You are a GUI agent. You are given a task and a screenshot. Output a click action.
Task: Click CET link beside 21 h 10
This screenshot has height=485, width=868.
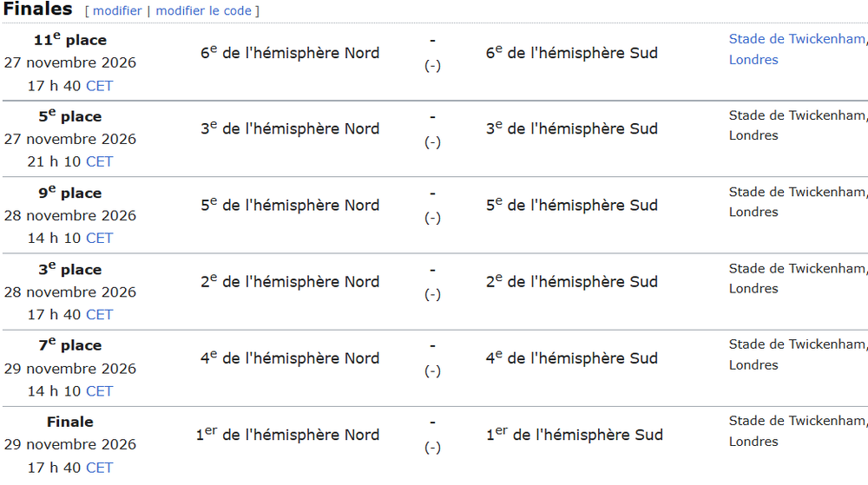100,161
